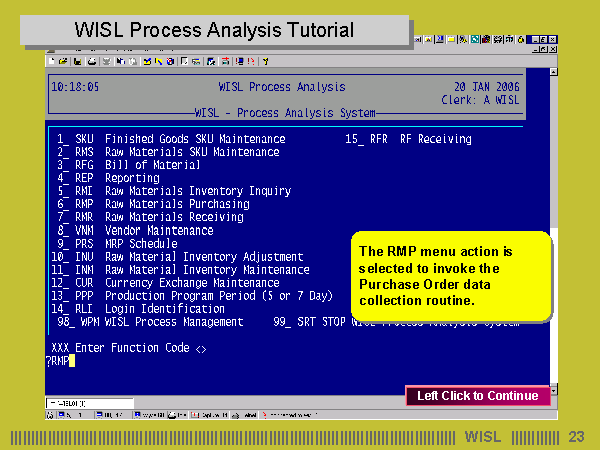Click the red exclamation arrow toolbar icon
This screenshot has width=600, height=450.
tap(251, 61)
